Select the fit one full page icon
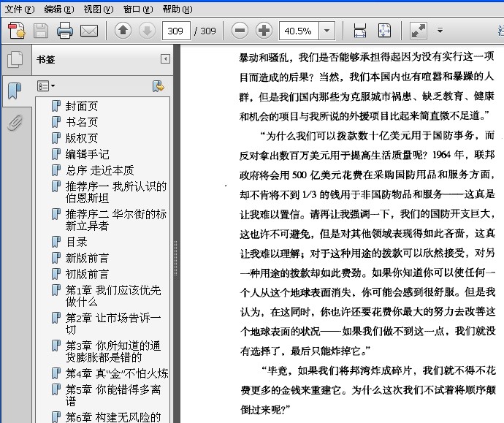The width and height of the screenshot is (504, 423). pos(384,31)
